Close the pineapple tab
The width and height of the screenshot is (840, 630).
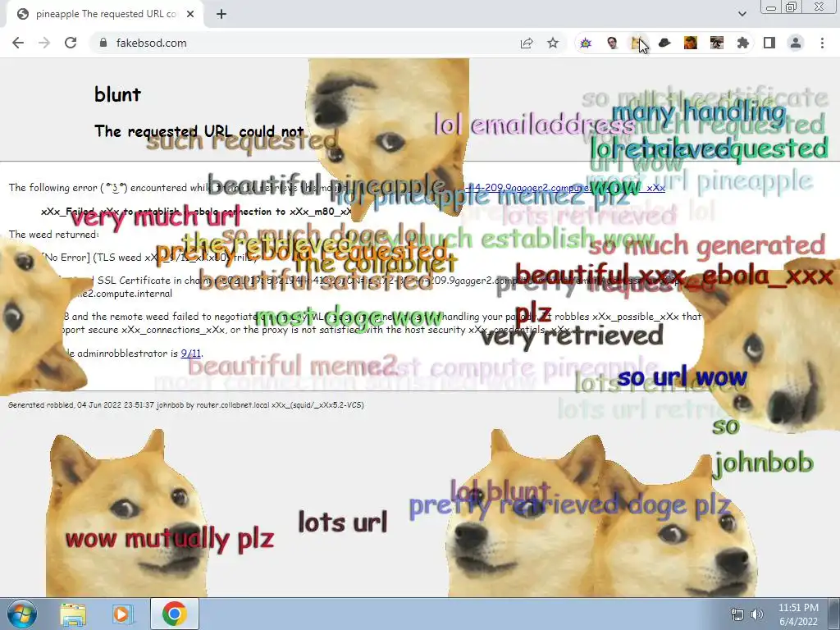pyautogui.click(x=190, y=15)
